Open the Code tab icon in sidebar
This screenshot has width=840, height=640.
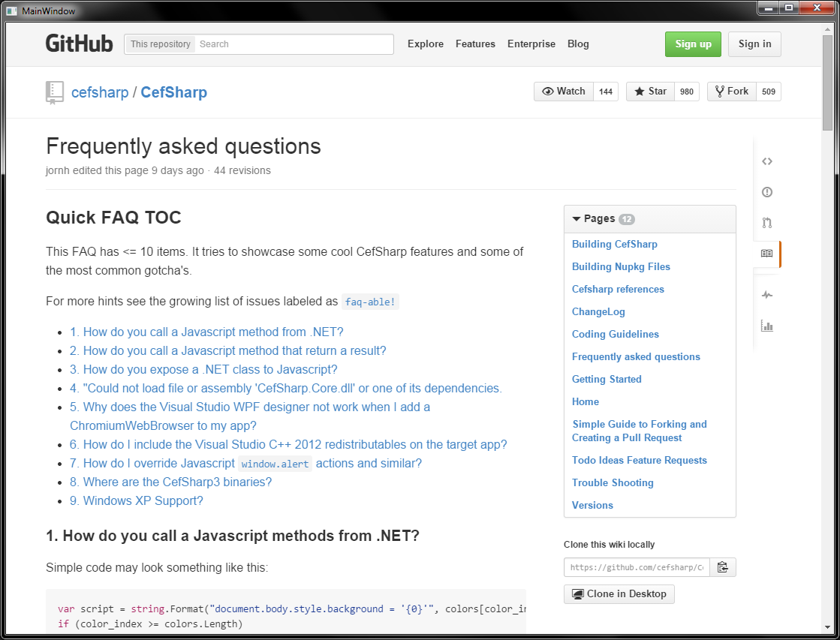[766, 161]
